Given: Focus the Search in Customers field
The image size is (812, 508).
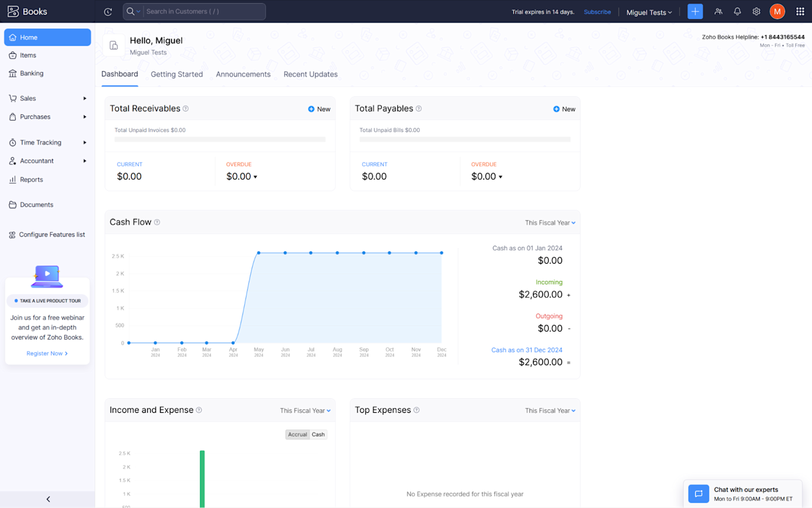Looking at the screenshot, I should coord(204,12).
